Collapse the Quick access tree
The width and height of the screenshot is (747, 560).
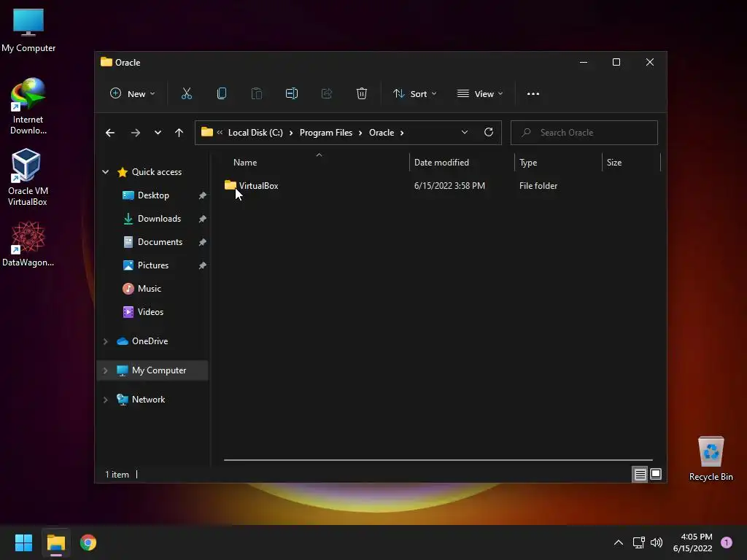(x=105, y=172)
